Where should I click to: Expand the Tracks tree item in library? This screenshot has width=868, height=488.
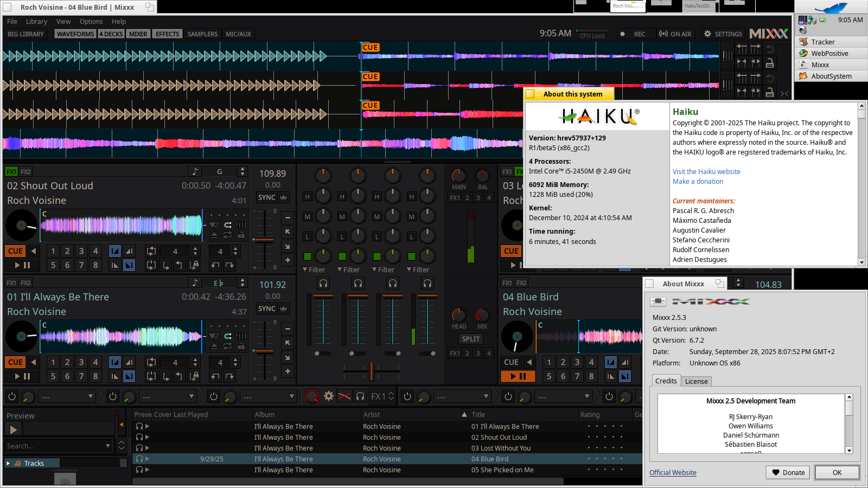pyautogui.click(x=8, y=463)
